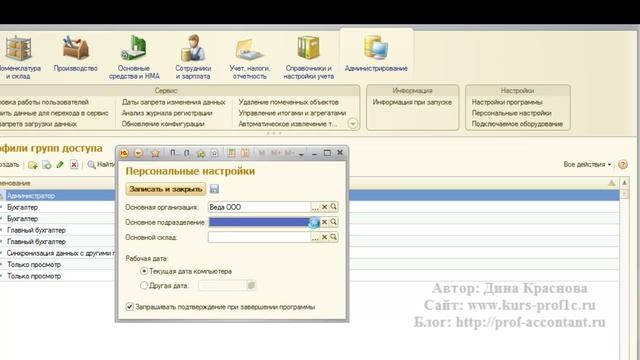Open Информация при запуске
Viewport: 640px width, 360px height.
click(x=412, y=102)
